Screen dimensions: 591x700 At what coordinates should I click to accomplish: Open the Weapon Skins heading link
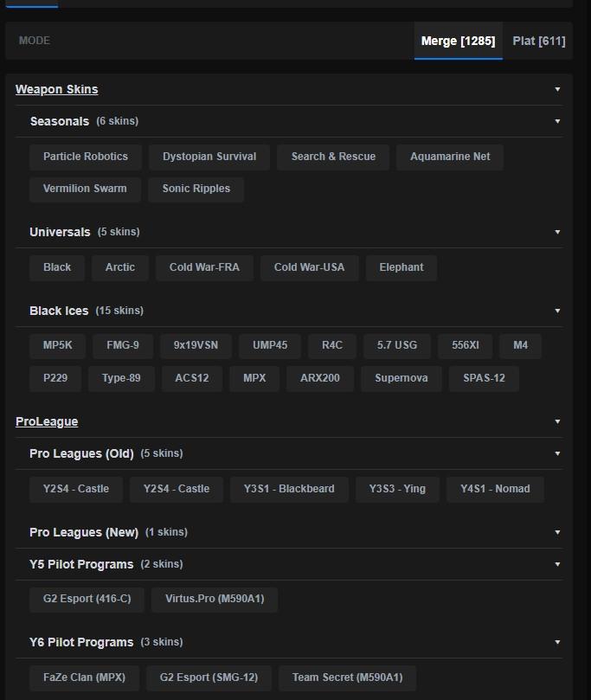(57, 89)
